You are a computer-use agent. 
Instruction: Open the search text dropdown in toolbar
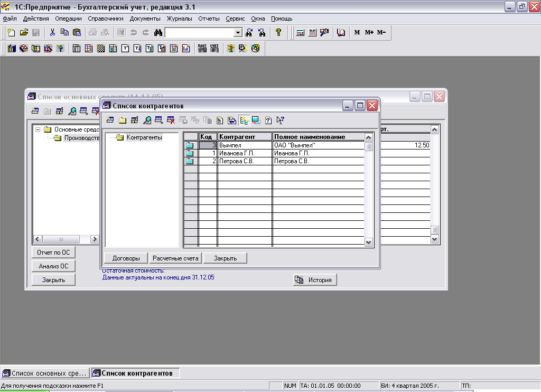click(238, 33)
